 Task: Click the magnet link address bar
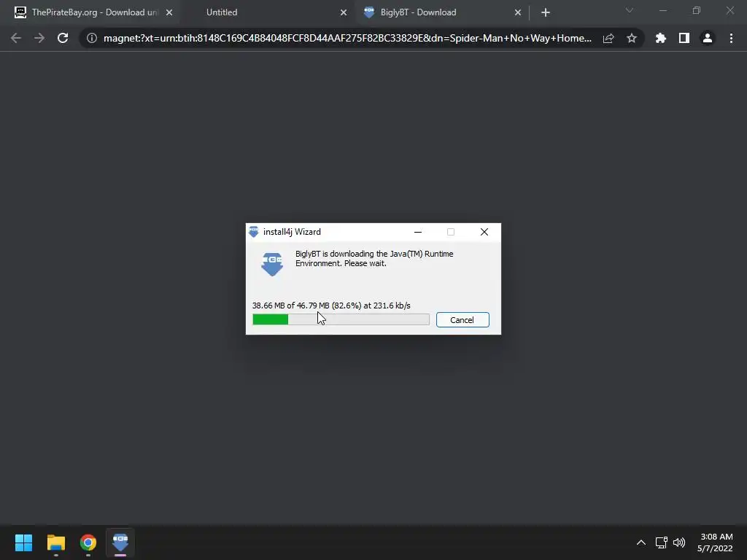pos(347,38)
